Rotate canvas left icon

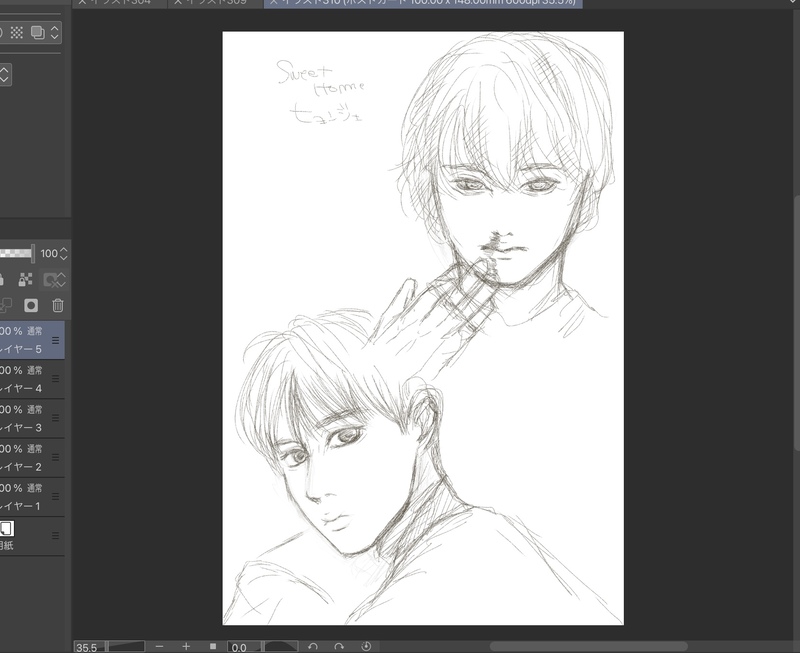pos(313,646)
